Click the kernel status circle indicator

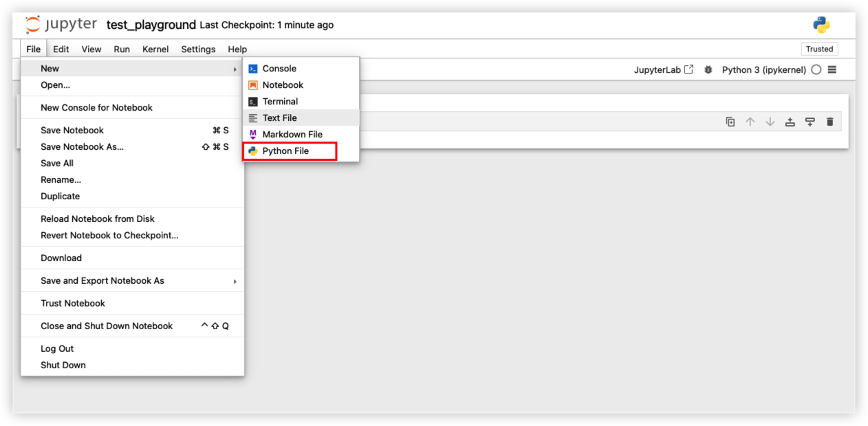[816, 69]
